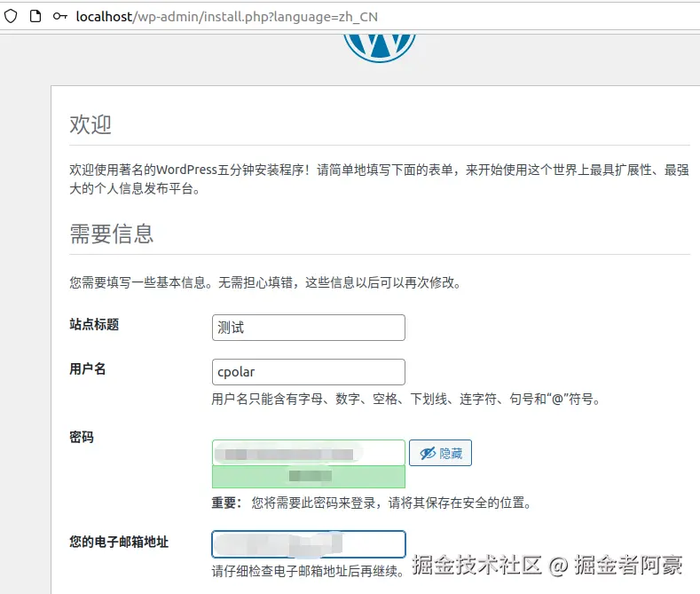Click the username rules hint text
The width and height of the screenshot is (700, 594).
pyautogui.click(x=406, y=399)
